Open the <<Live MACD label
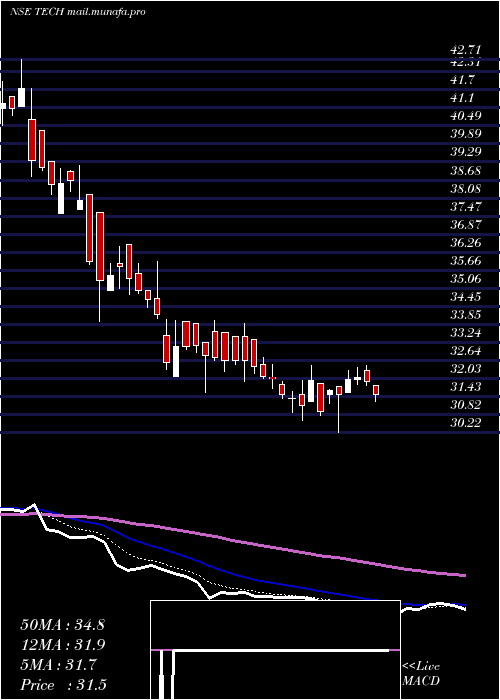The width and height of the screenshot is (500, 700). pos(421,674)
